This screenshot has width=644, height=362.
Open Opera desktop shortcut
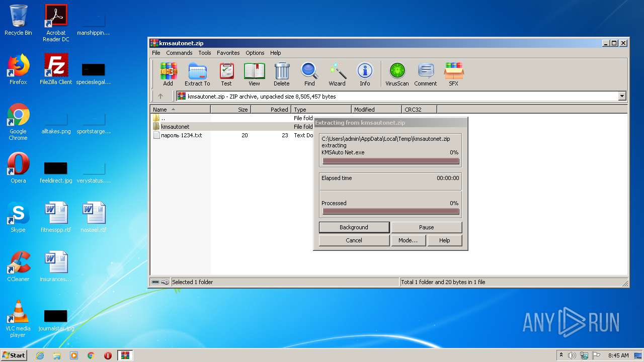point(18,168)
